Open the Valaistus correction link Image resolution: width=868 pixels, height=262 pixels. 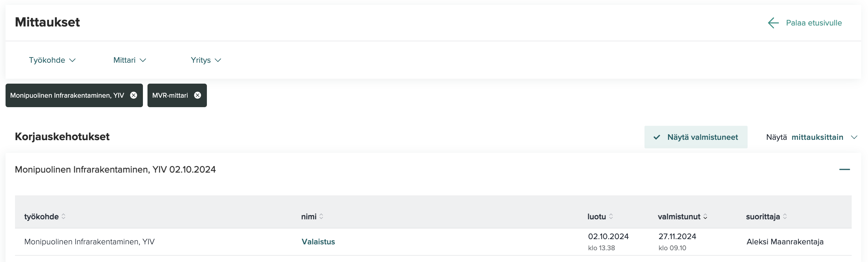[318, 242]
